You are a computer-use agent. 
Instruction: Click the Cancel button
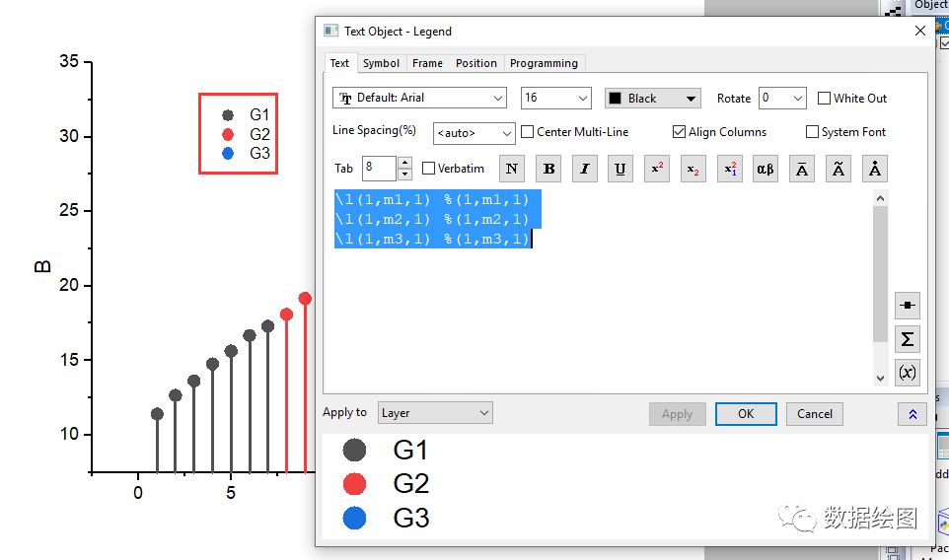click(815, 414)
